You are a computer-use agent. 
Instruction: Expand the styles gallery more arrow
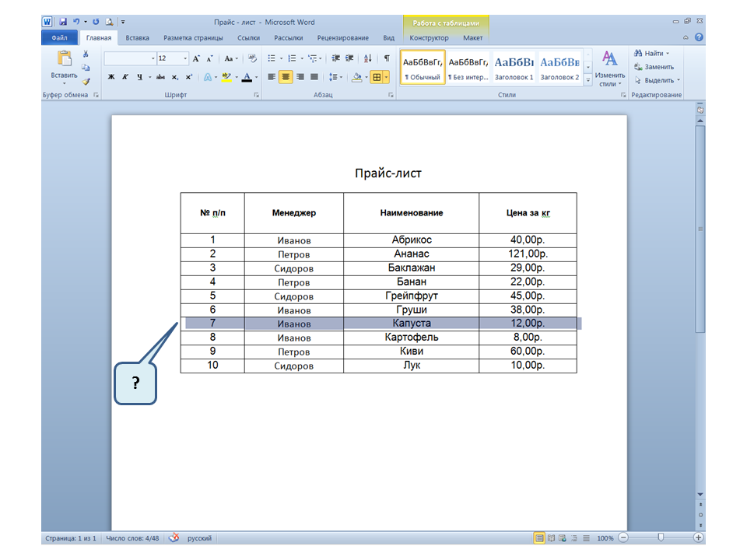coord(588,79)
